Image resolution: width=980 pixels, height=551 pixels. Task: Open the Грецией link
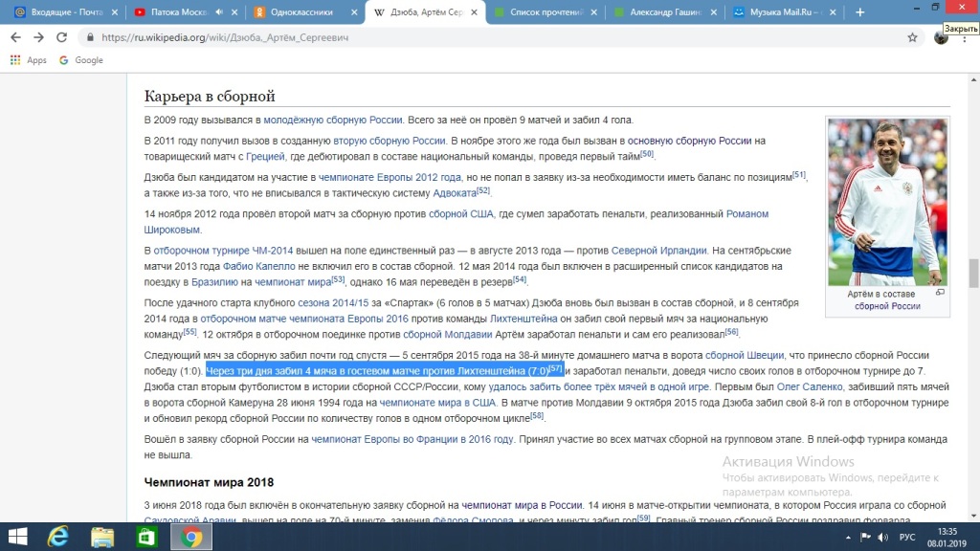[x=265, y=156]
